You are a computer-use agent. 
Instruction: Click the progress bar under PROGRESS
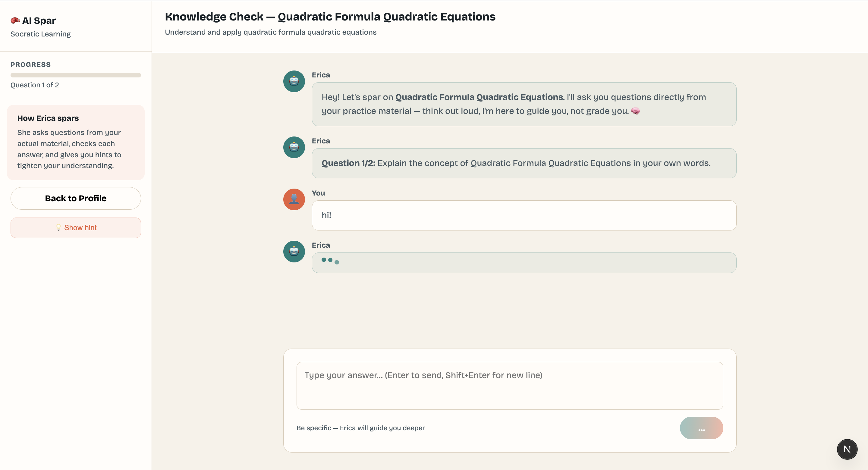click(75, 75)
